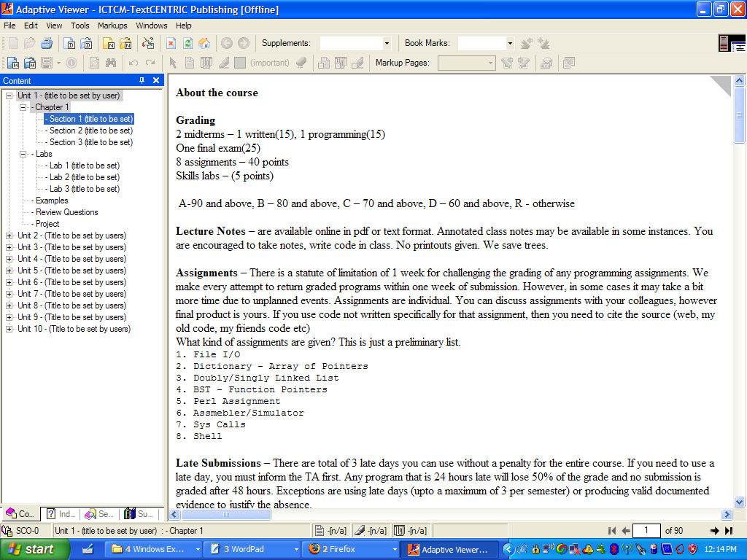The image size is (747, 560).
Task: Open the Tools menu
Action: point(80,26)
